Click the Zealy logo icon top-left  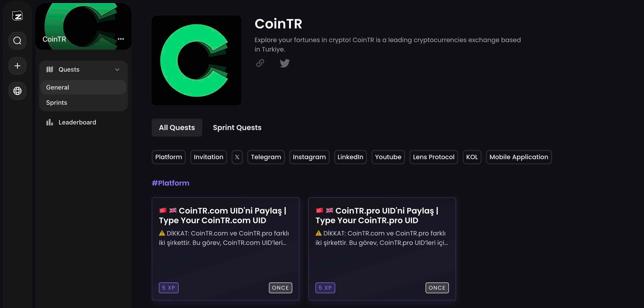coord(17,16)
